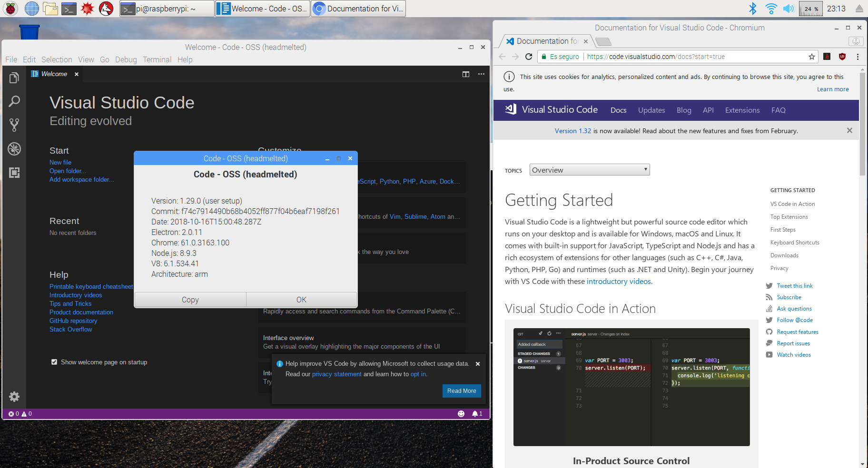This screenshot has height=468, width=868.
Task: Click the VS Code in Action screenshot
Action: click(x=631, y=387)
